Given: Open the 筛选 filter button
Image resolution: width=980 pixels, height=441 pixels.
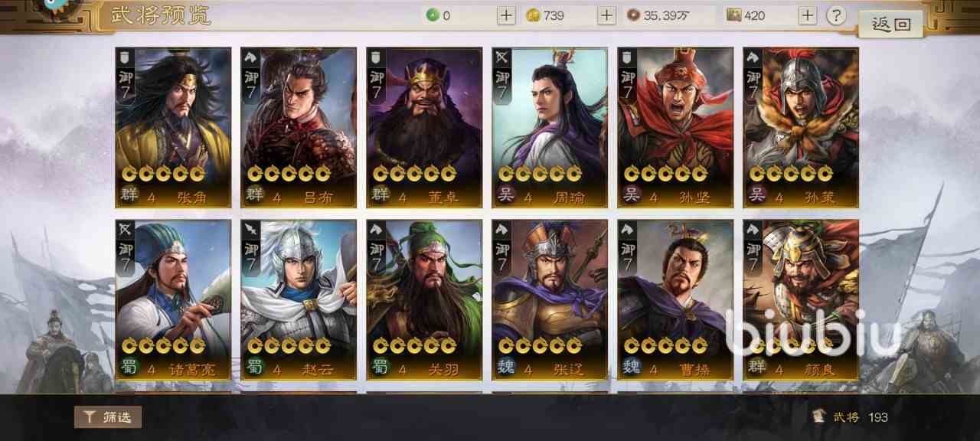Looking at the screenshot, I should point(108,417).
